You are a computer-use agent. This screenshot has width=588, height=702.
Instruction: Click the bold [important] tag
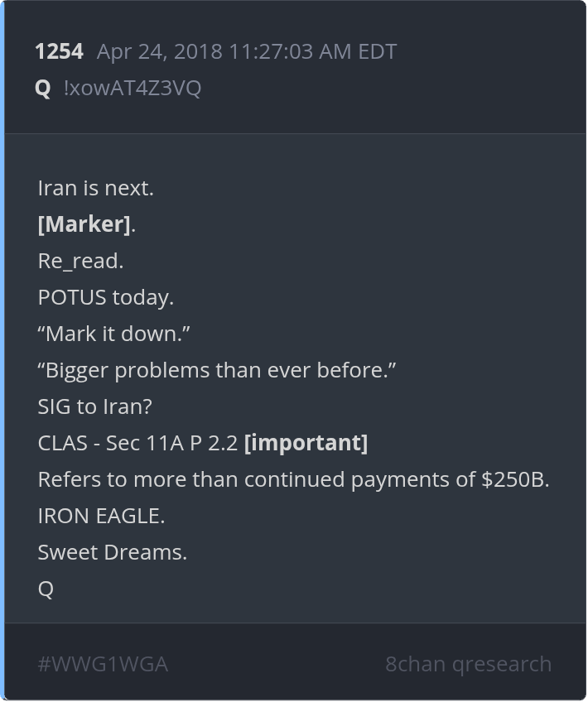point(306,443)
